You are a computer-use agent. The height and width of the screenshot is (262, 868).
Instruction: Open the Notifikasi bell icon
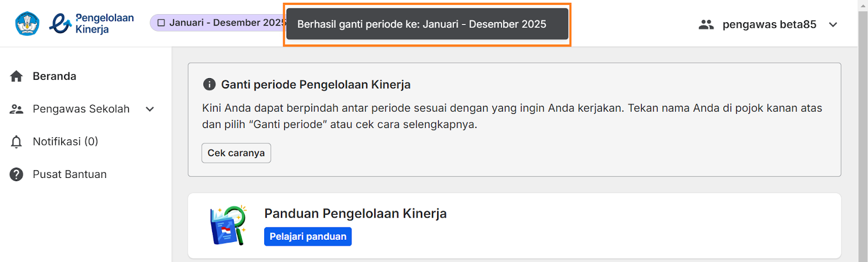16,142
